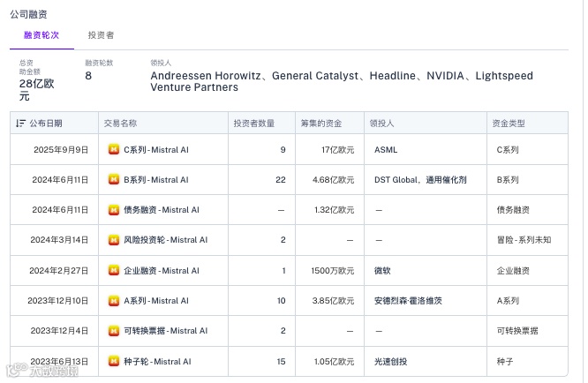The height and width of the screenshot is (383, 588).
Task: Click lead investor 光速创投
Action: [x=390, y=362]
